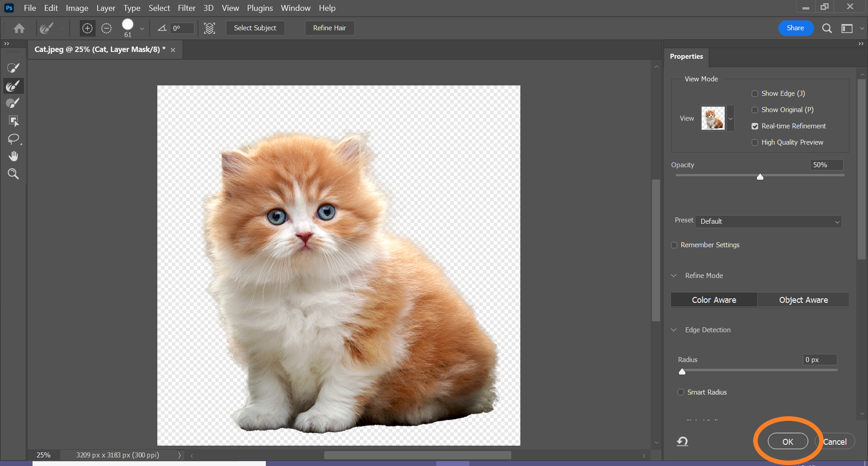Image resolution: width=868 pixels, height=466 pixels.
Task: Click the Refine Hair button
Action: click(x=330, y=28)
